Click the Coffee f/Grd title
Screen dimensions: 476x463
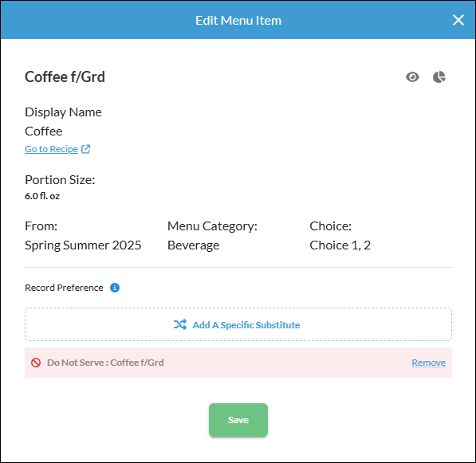click(x=65, y=77)
